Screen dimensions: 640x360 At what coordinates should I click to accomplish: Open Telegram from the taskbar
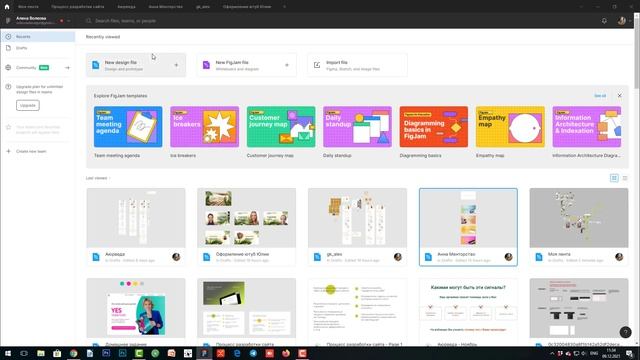click(253, 353)
